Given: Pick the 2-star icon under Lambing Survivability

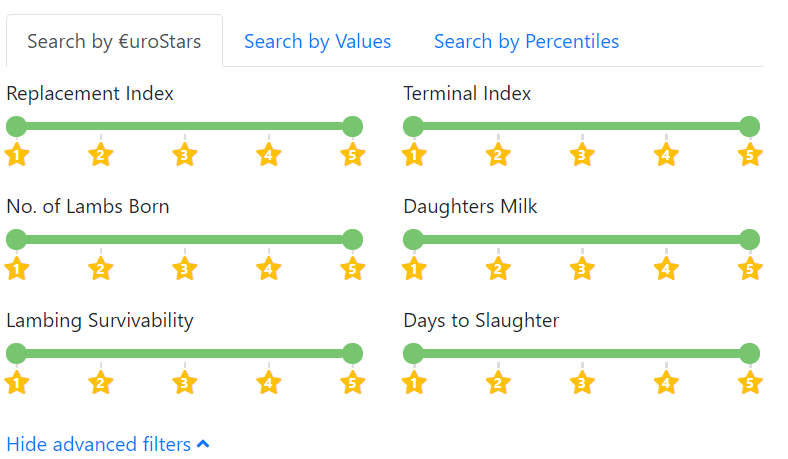Looking at the screenshot, I should [x=100, y=383].
